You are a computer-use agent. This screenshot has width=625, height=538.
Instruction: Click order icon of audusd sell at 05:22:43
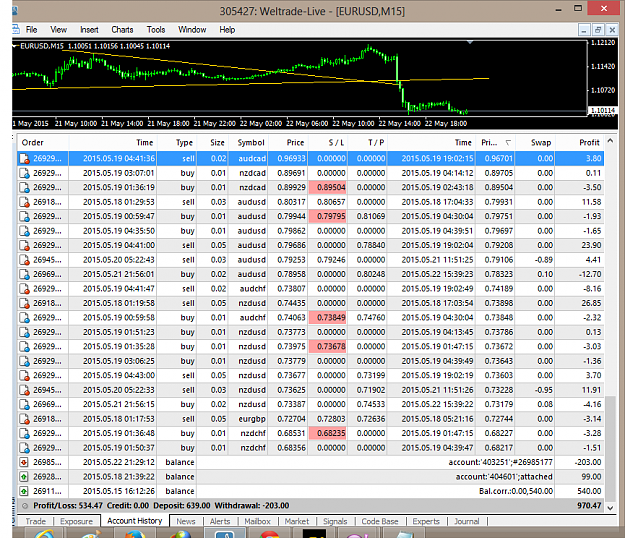[25, 260]
